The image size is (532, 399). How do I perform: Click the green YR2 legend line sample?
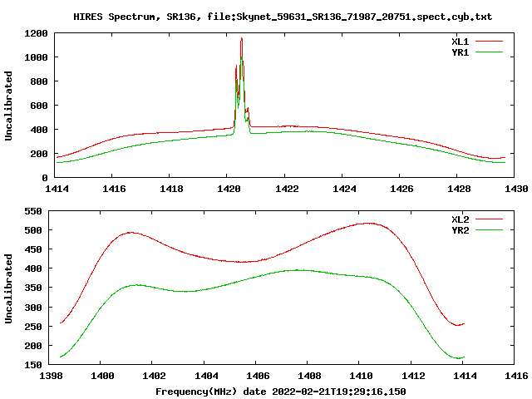point(490,230)
